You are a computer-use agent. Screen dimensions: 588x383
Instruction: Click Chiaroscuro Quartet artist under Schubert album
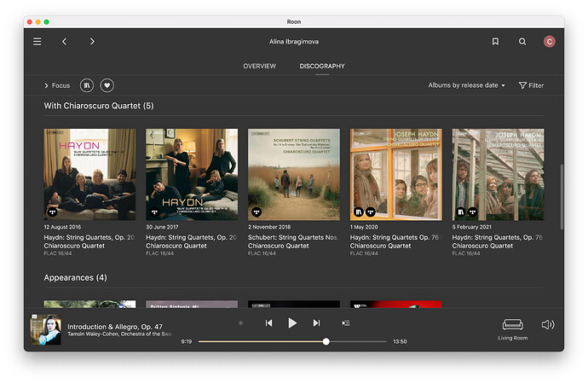(279, 246)
